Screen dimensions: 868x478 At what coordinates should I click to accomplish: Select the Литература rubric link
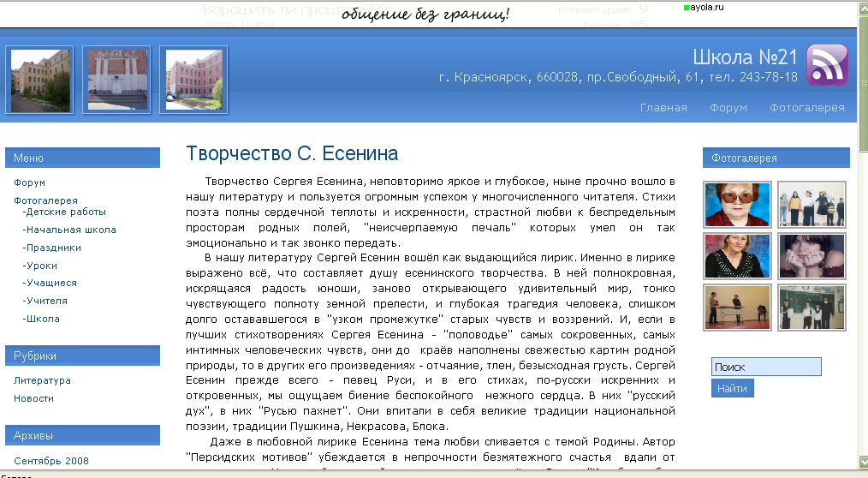point(42,380)
